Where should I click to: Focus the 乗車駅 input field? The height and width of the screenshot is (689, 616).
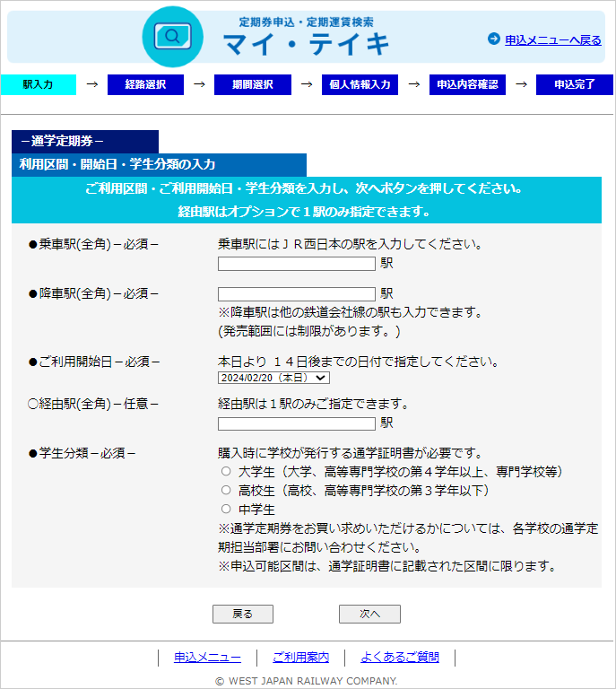pos(296,264)
